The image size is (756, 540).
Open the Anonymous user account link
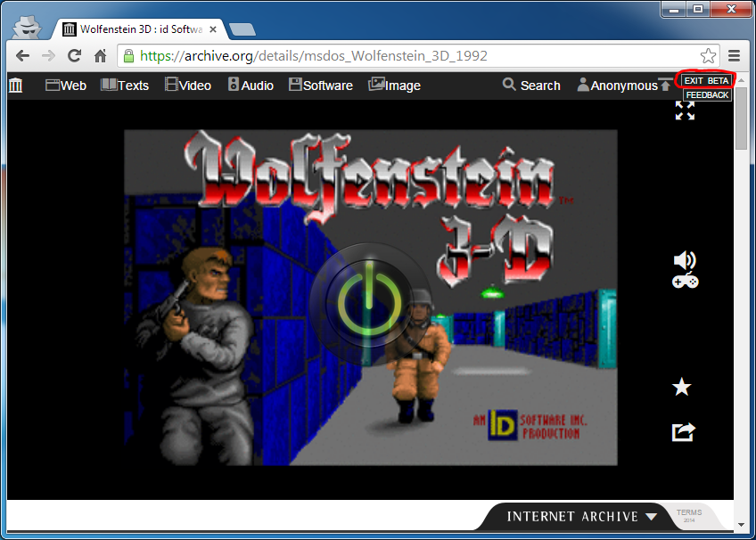pos(618,86)
